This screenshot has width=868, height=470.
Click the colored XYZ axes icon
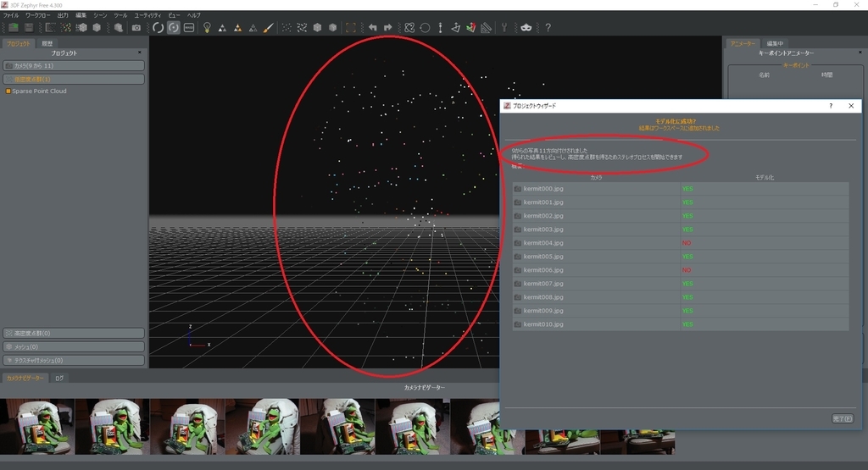(470, 27)
